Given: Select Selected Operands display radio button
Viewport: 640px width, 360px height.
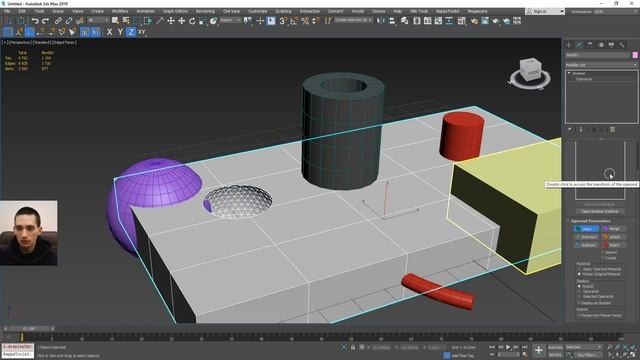Looking at the screenshot, I should [x=579, y=296].
